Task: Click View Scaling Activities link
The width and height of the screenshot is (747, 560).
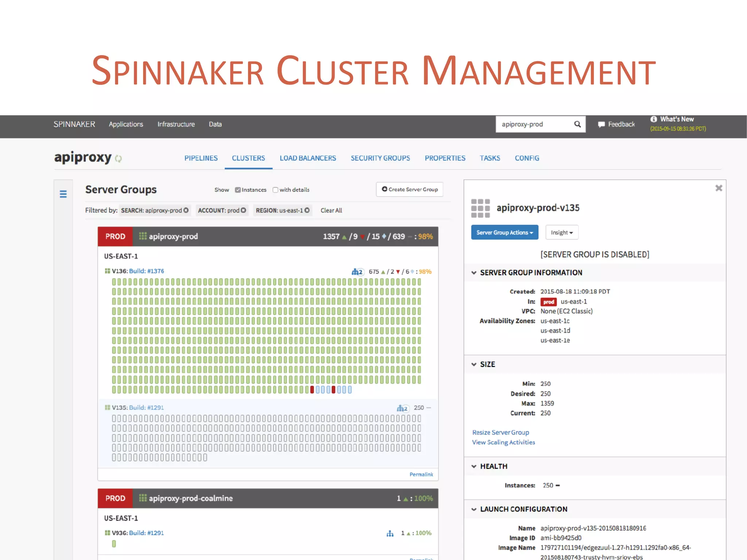Action: [503, 442]
